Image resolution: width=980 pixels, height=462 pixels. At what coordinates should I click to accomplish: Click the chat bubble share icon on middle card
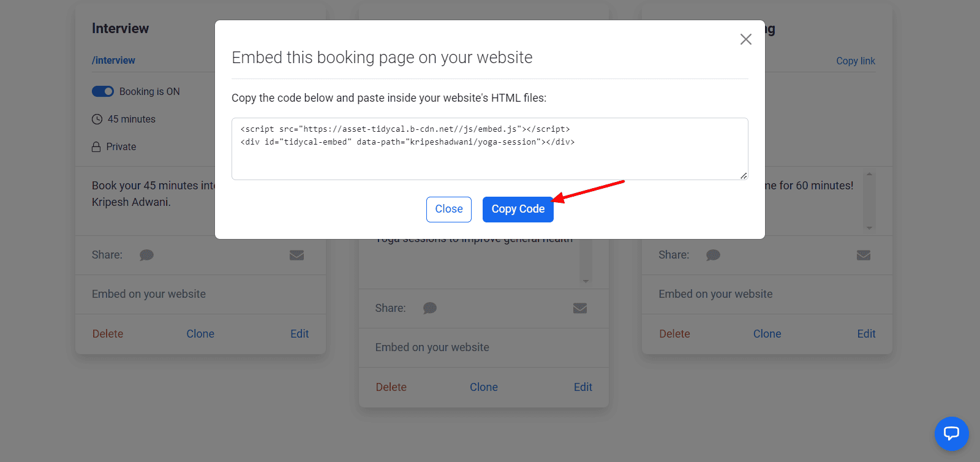click(x=430, y=308)
